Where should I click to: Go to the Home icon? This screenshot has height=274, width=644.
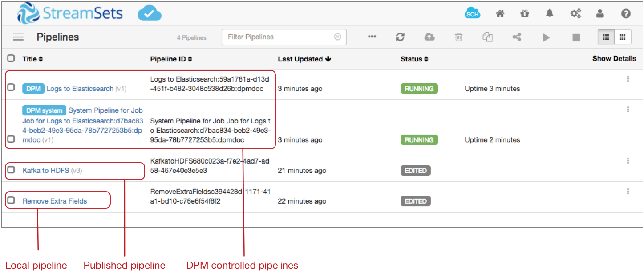(500, 14)
